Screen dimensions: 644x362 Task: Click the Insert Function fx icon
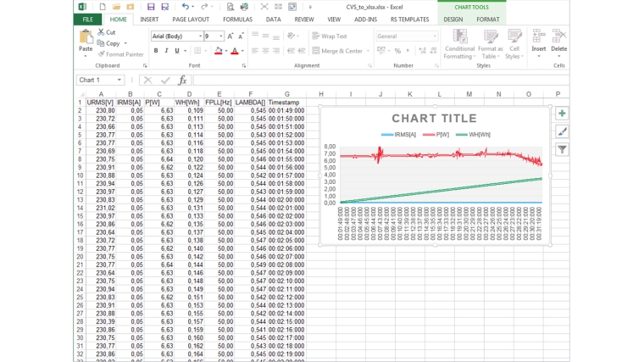pos(182,81)
